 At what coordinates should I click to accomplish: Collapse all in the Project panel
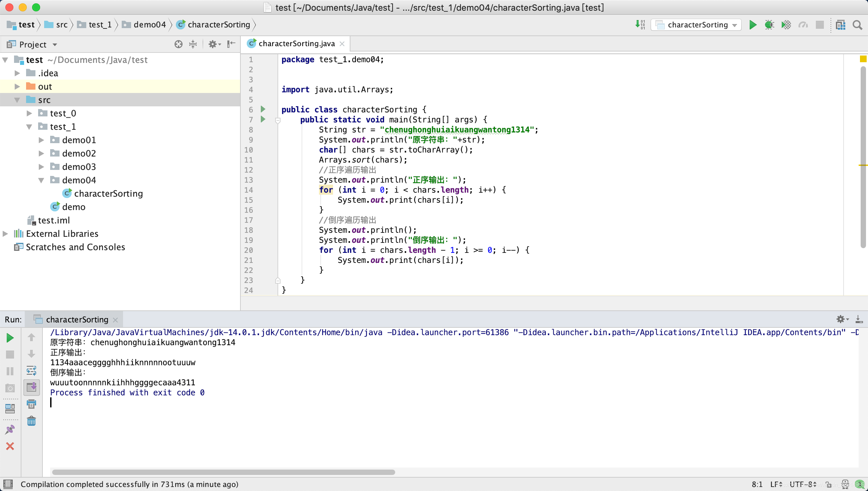(193, 44)
